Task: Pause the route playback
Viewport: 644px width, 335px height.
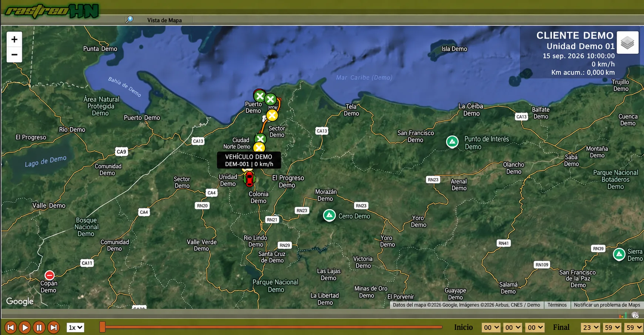Action: [x=39, y=327]
